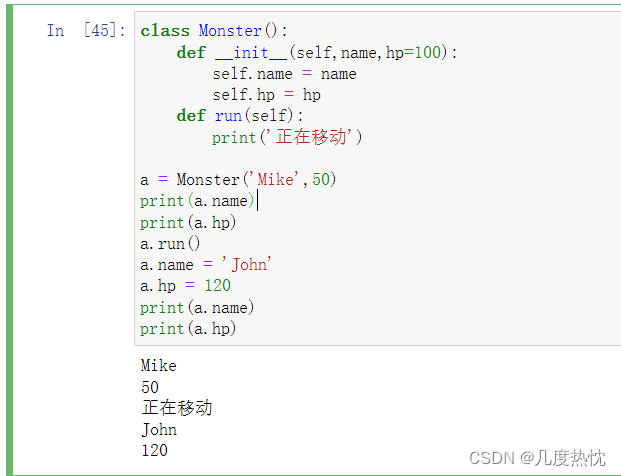The image size is (621, 476).
Task: Click the "a = Monster('Mike',50)" line
Action: 238,179
